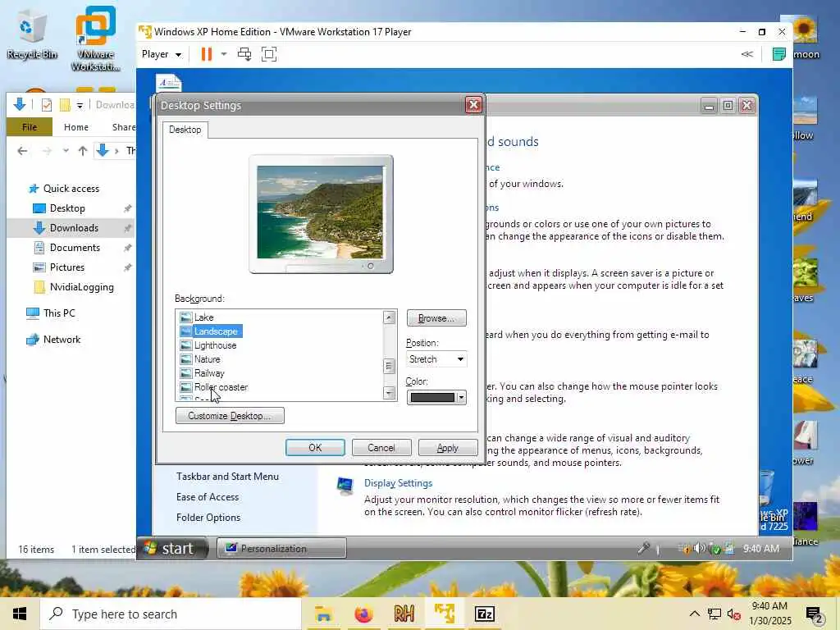This screenshot has width=840, height=630.
Task: Open the Windows Start menu
Action: coord(20,614)
